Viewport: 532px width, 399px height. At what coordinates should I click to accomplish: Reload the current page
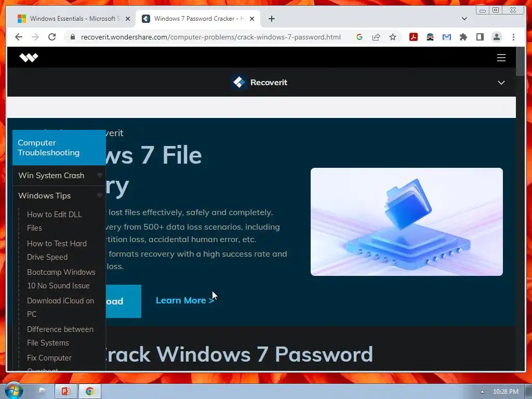tap(52, 37)
